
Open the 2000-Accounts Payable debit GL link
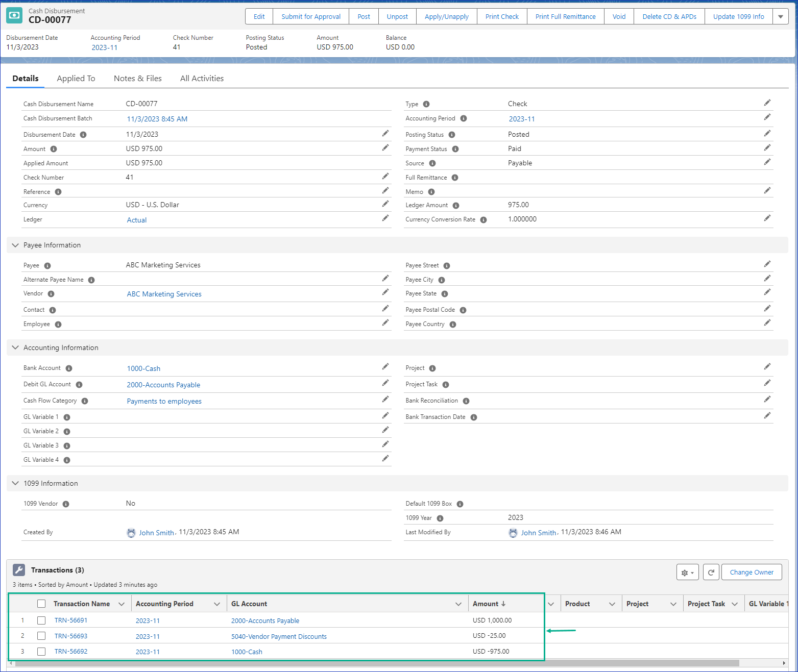click(x=163, y=385)
